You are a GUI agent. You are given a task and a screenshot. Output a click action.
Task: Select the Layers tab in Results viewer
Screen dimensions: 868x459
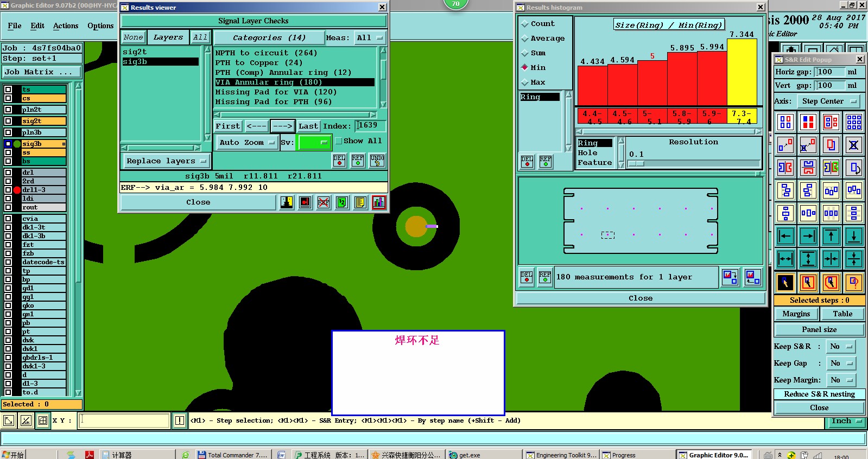pyautogui.click(x=168, y=37)
